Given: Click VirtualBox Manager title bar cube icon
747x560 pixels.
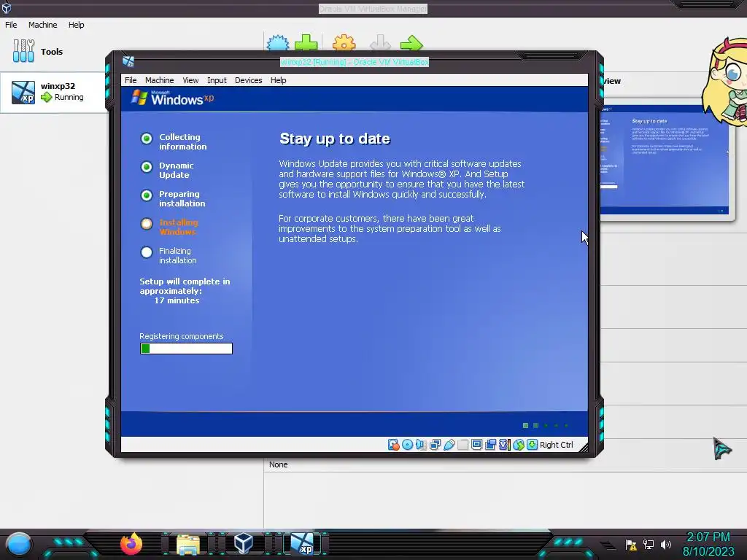Looking at the screenshot, I should (x=7, y=7).
